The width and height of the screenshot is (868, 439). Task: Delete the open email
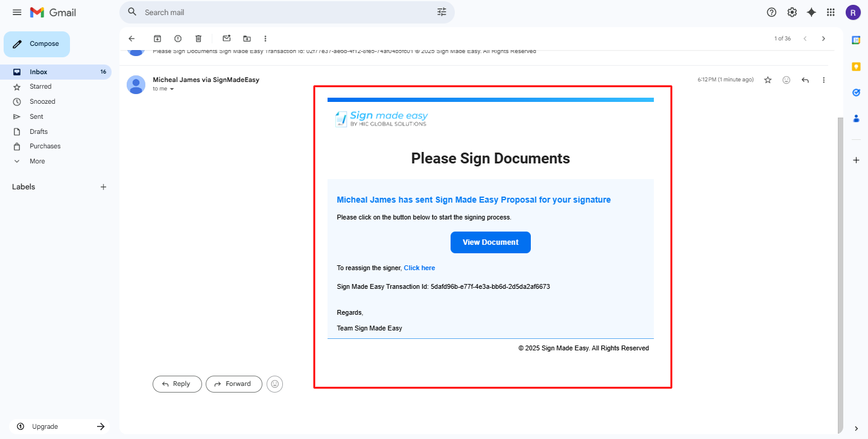[x=198, y=38]
